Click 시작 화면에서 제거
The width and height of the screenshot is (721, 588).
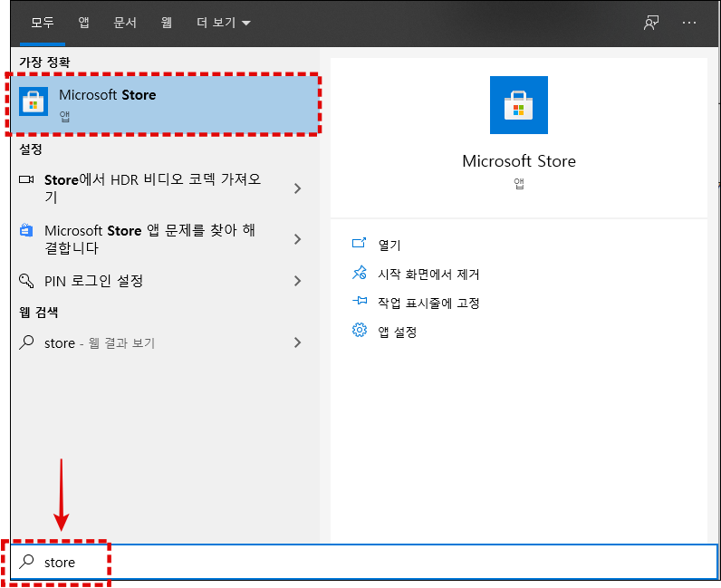tap(428, 275)
